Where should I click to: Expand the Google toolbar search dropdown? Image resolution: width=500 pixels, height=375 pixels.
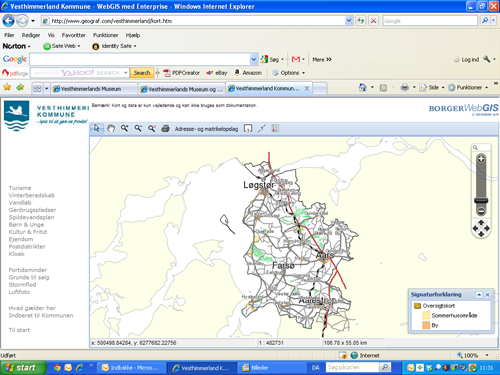(x=254, y=60)
